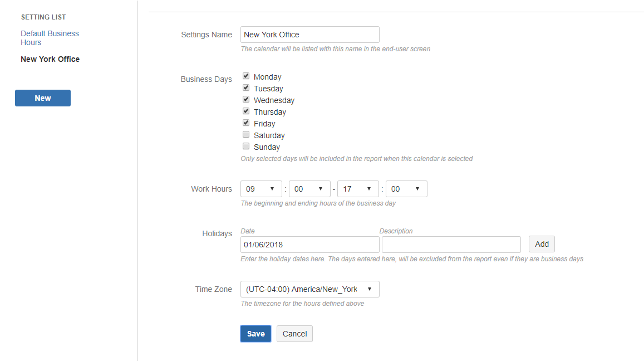Click the New button in sidebar

(x=43, y=98)
